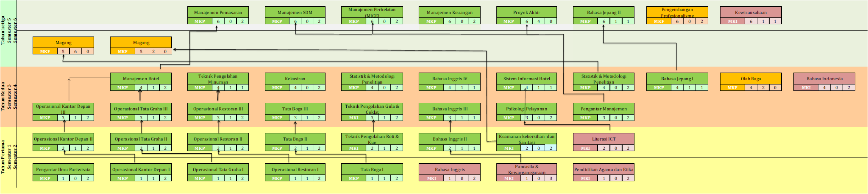
Task: Click the Tahun Pertama row label
Action: tap(3, 157)
